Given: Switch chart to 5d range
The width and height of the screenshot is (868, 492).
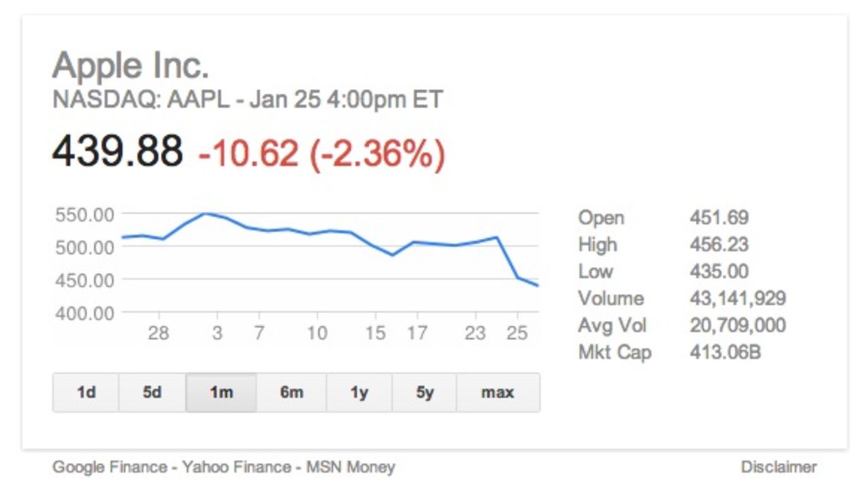Looking at the screenshot, I should pyautogui.click(x=153, y=392).
